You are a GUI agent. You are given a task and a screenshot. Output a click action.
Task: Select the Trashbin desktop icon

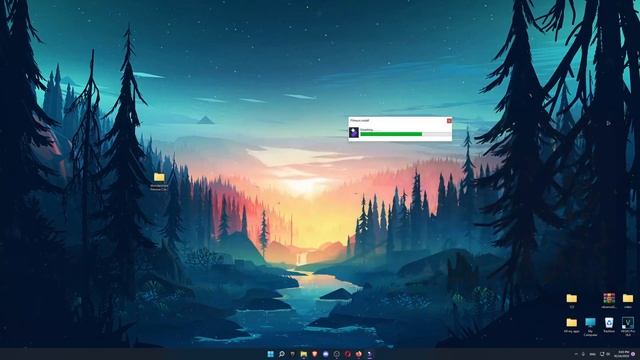609,325
